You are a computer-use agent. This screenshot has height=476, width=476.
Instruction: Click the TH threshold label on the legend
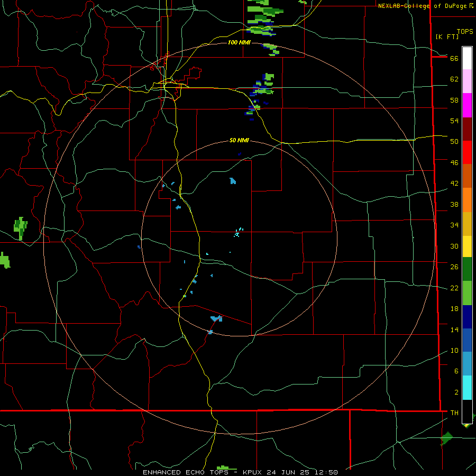[454, 413]
